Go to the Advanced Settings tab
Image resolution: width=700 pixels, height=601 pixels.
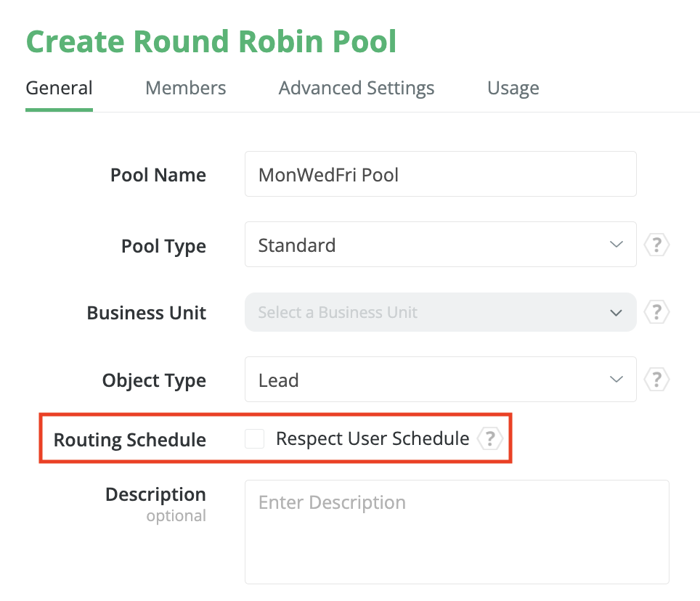pos(357,89)
